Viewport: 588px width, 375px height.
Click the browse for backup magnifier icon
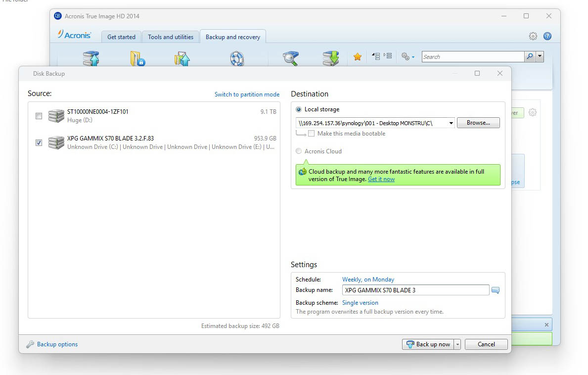tap(291, 58)
